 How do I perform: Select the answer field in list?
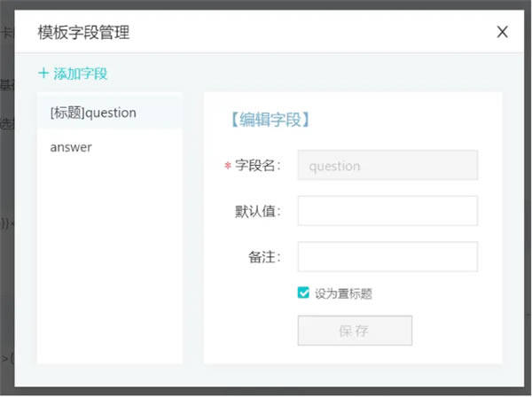click(110, 147)
